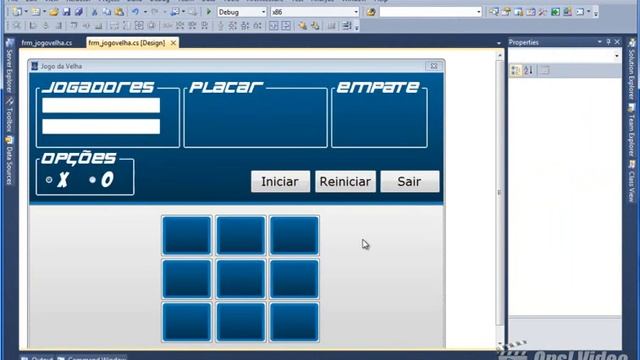640x360 pixels.
Task: Open the standard toolbar options dropdown
Action: 596,13
